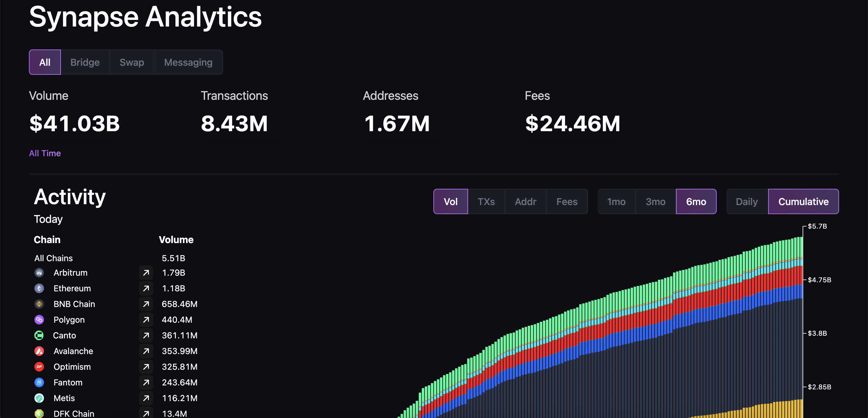Select the Vol activity metric

pos(451,201)
